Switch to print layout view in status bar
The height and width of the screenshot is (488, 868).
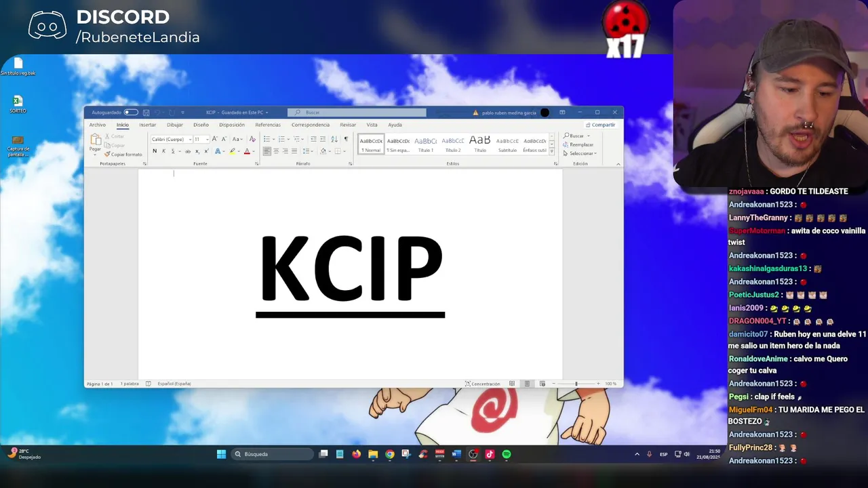click(x=527, y=384)
